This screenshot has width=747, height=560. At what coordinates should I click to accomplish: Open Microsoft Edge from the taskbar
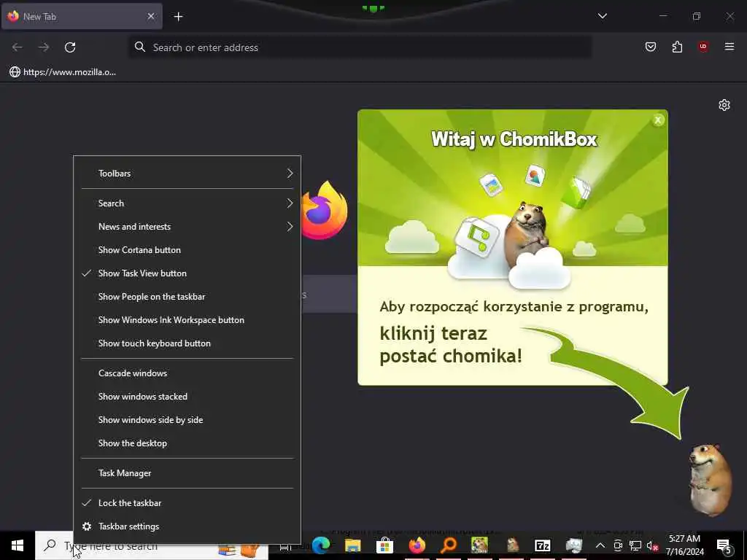[321, 545]
